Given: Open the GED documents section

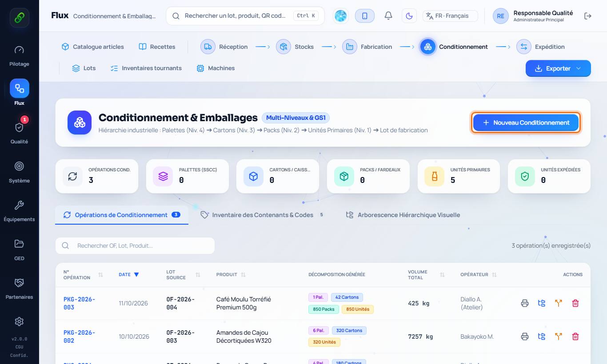Looking at the screenshot, I should pos(19,250).
